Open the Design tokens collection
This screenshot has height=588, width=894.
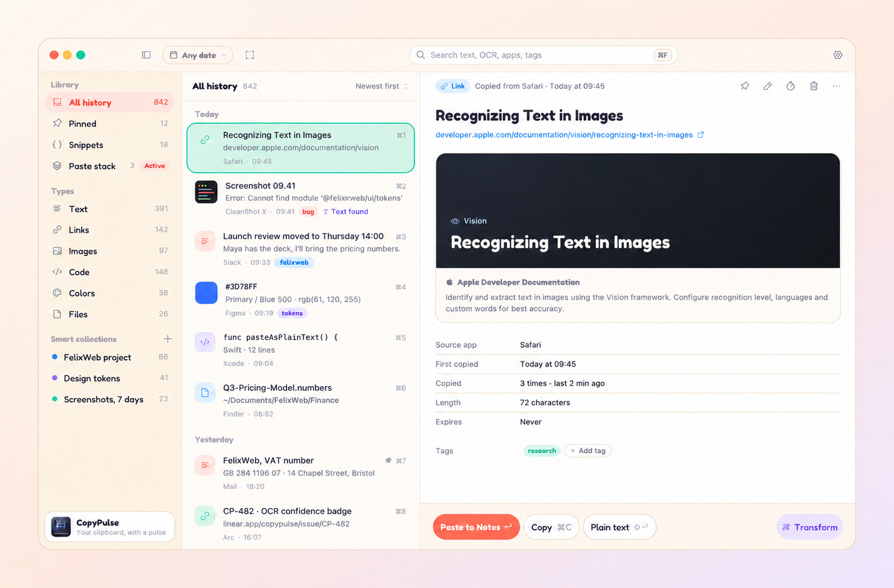click(110, 378)
